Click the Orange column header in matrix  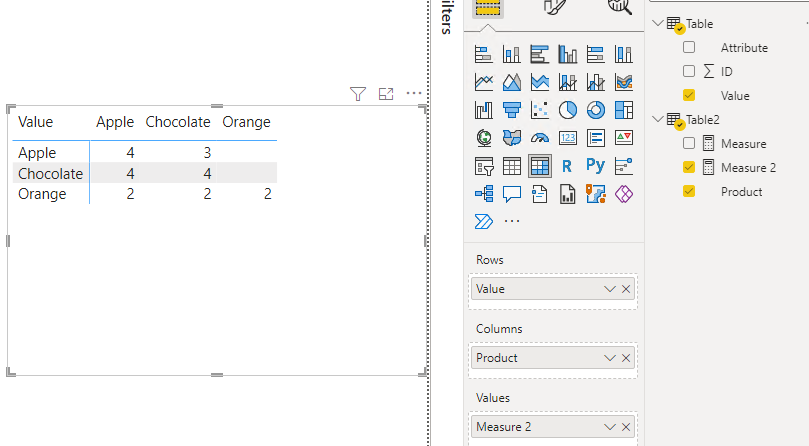tap(247, 122)
